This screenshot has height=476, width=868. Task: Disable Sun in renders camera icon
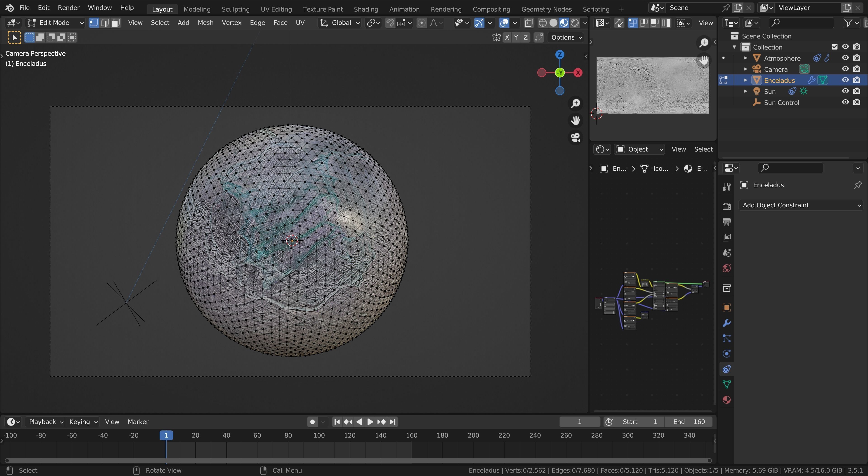pos(856,91)
